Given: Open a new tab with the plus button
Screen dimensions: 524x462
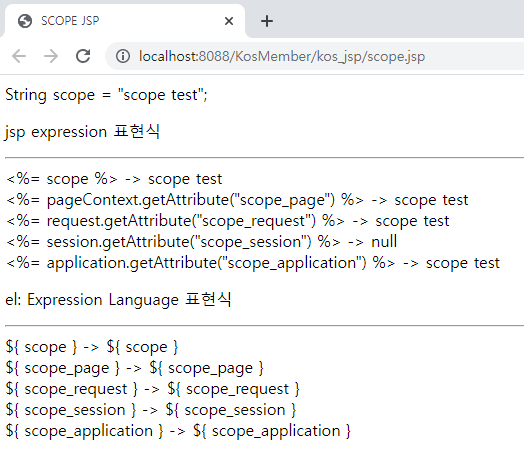Looking at the screenshot, I should 267,21.
